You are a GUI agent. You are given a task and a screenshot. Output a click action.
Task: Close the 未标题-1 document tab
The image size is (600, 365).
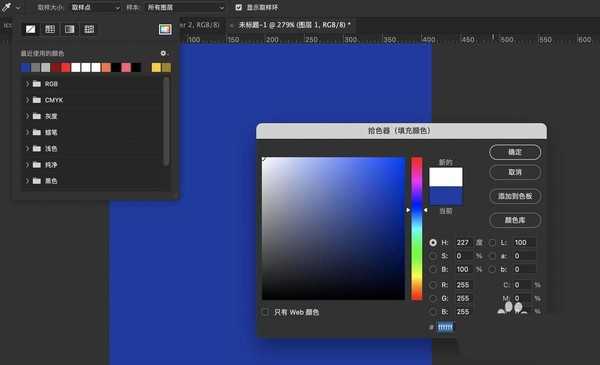(x=232, y=25)
